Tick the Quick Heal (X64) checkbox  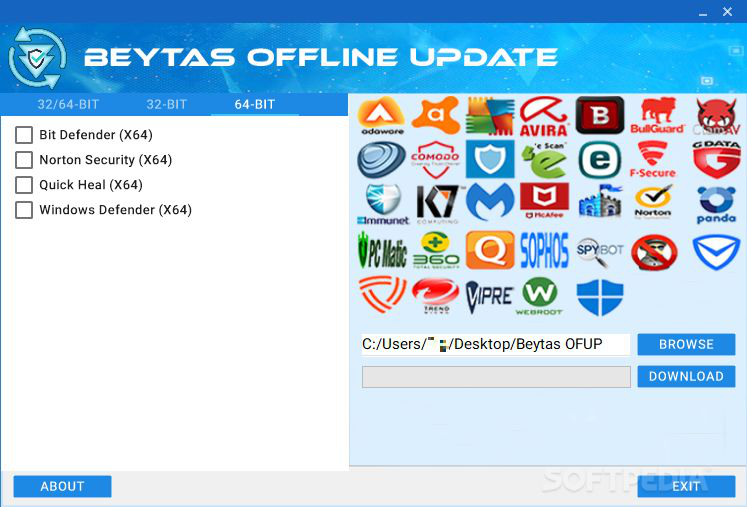pyautogui.click(x=24, y=185)
